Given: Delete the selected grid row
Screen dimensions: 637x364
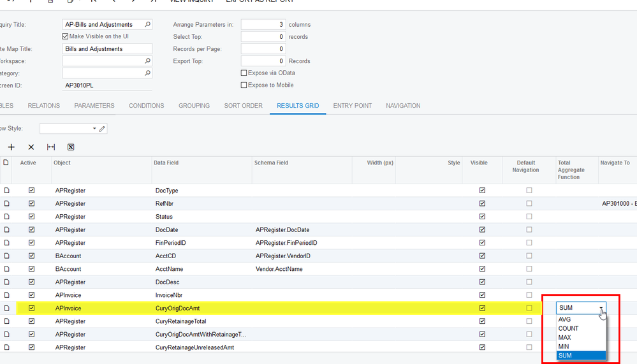Looking at the screenshot, I should 31,147.
